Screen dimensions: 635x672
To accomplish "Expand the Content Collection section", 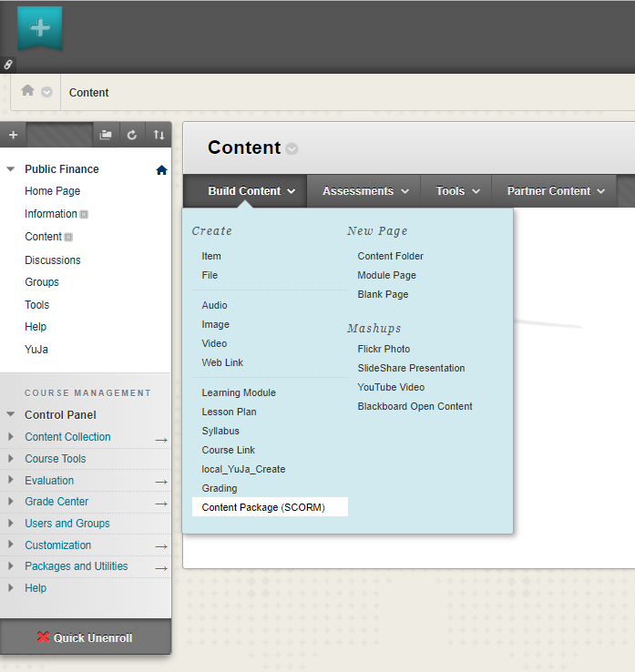I will click(11, 436).
